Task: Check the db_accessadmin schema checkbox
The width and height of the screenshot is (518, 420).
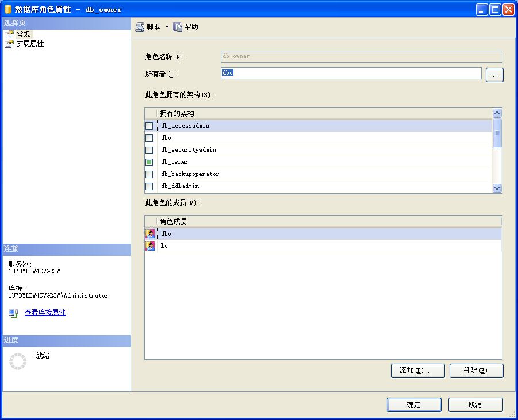Action: click(x=149, y=126)
